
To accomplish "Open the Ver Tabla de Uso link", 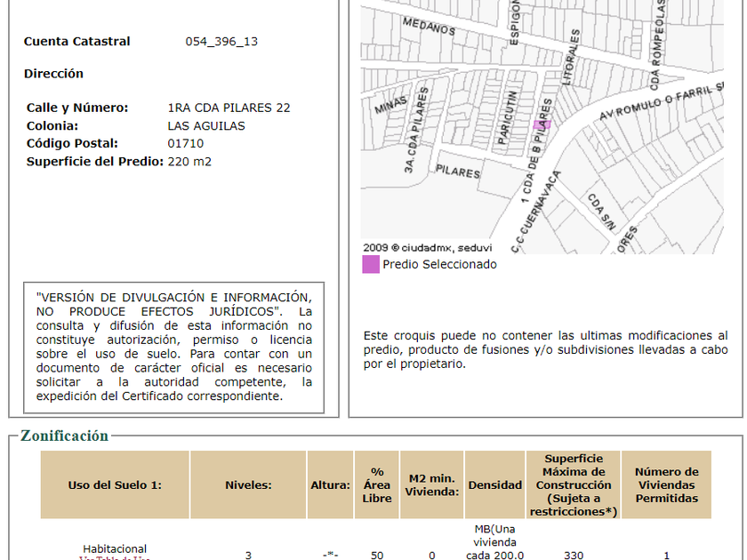I will [115, 557].
